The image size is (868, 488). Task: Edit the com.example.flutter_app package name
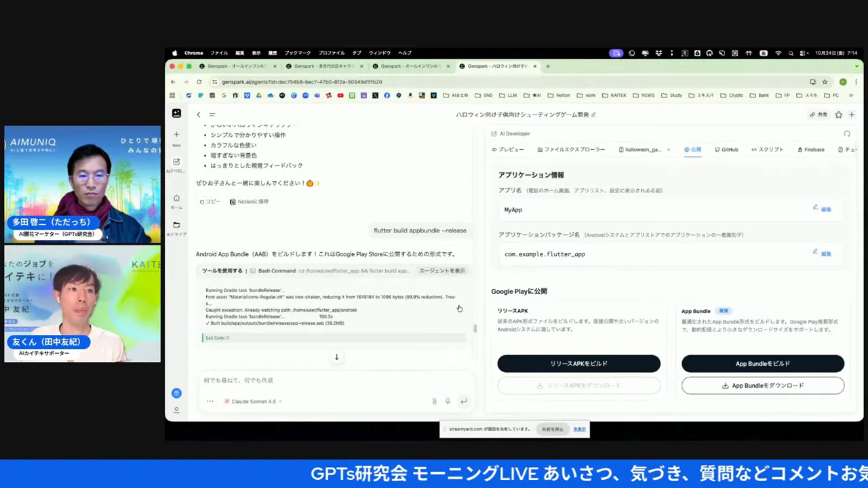823,253
